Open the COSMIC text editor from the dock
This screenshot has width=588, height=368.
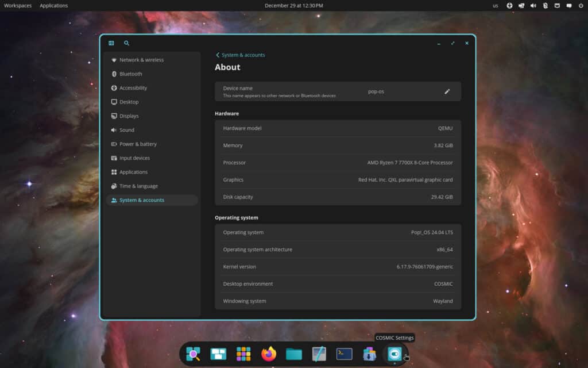pos(319,354)
